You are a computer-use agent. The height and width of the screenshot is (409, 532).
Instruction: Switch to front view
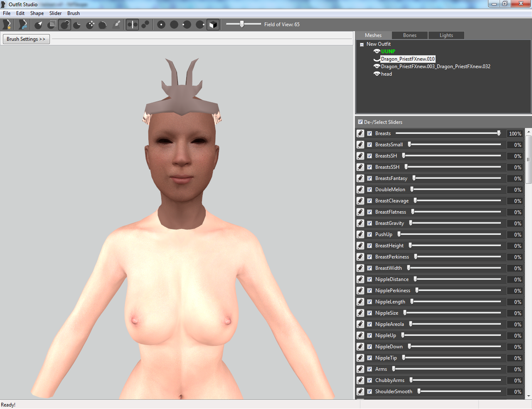tap(161, 25)
